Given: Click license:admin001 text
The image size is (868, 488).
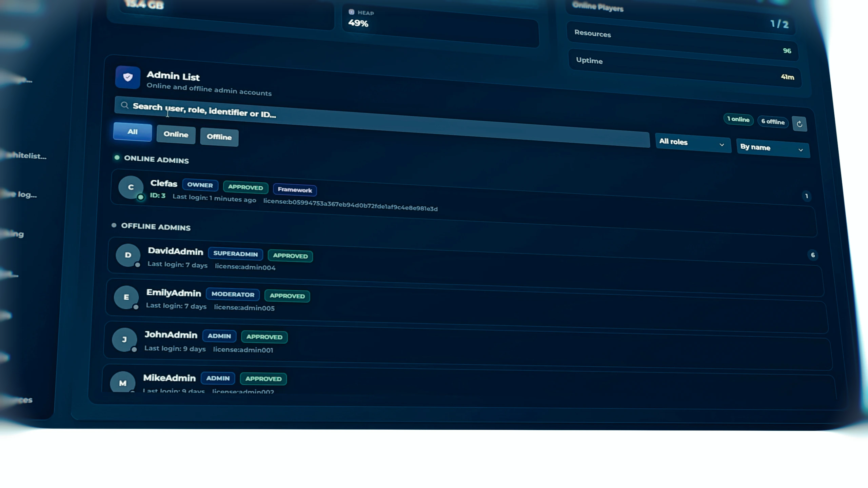Looking at the screenshot, I should click(243, 350).
